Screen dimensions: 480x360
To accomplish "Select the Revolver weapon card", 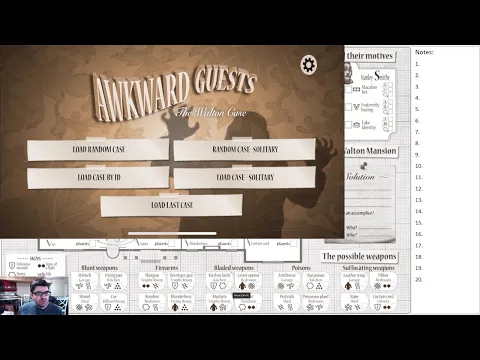I will point(152,302).
